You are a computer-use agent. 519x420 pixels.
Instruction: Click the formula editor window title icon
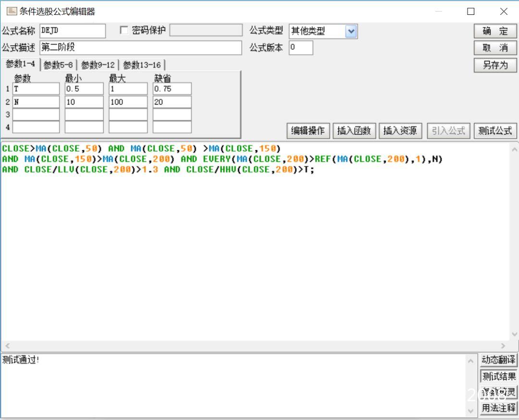coord(12,12)
